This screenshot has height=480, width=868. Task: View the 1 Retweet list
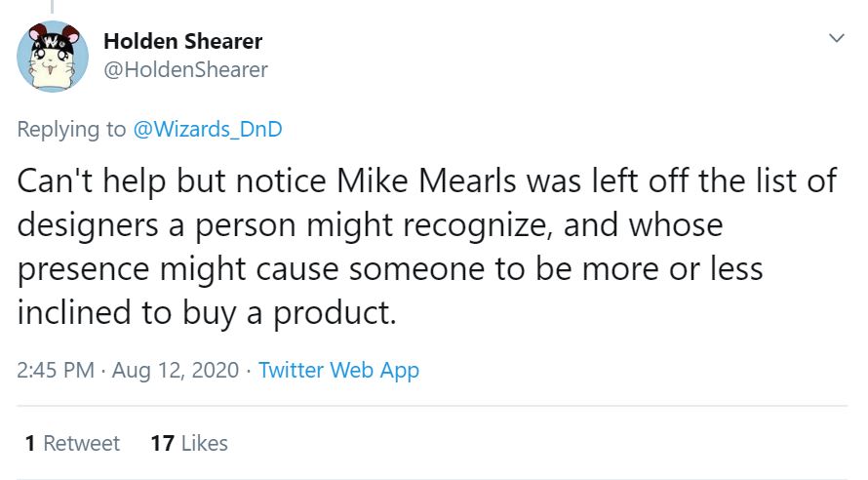[x=72, y=443]
